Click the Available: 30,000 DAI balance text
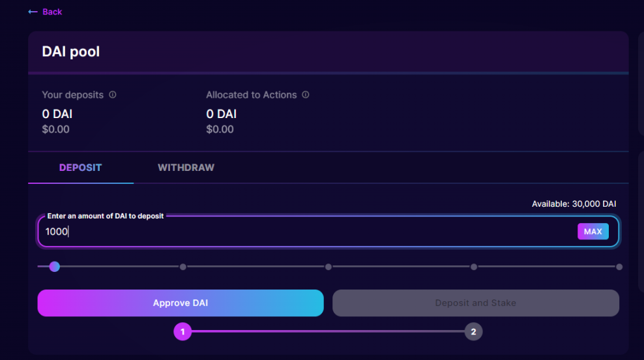This screenshot has height=360, width=644. click(x=574, y=204)
